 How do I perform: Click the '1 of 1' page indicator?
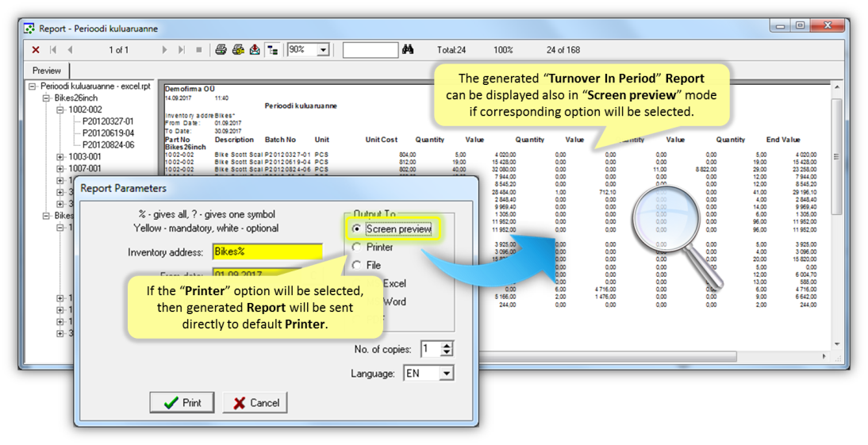(x=118, y=50)
